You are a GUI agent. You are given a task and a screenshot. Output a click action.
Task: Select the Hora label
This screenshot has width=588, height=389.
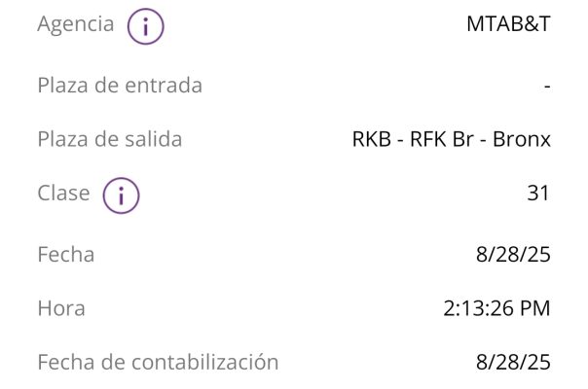coord(60,309)
